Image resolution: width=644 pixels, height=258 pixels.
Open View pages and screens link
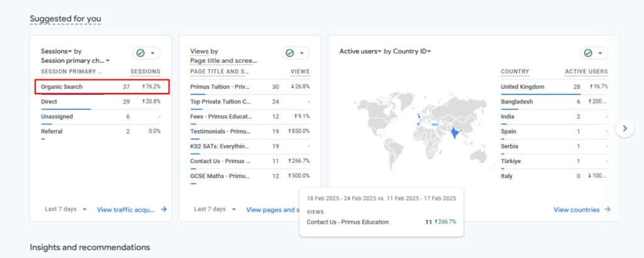(273, 210)
